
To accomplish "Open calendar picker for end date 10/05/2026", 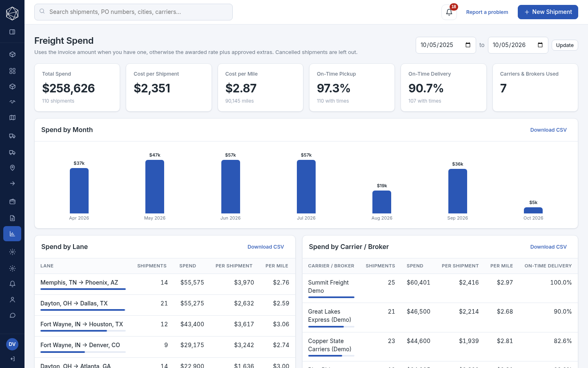I will [540, 45].
